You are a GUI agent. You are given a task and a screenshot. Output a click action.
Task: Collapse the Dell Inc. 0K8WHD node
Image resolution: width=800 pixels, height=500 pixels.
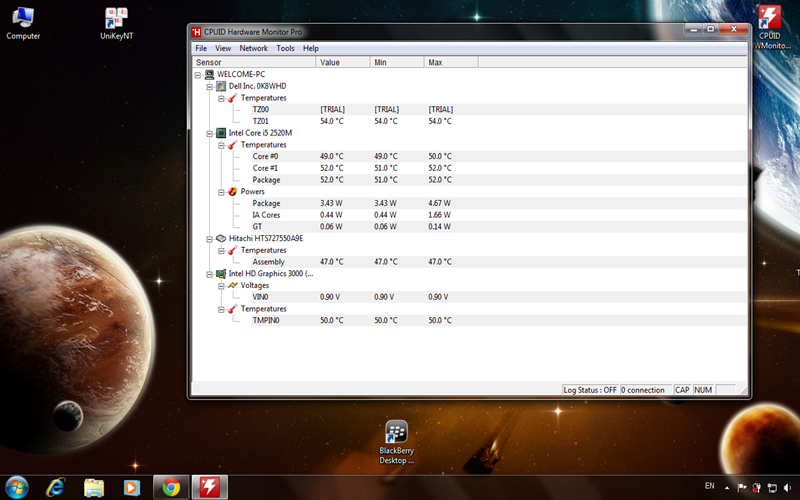coord(210,87)
